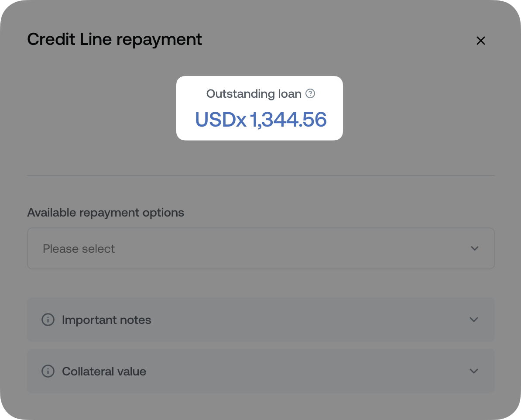Click the chevron arrow in the repayment options dropdown
Viewport: 521px width, 420px height.
pyautogui.click(x=475, y=248)
